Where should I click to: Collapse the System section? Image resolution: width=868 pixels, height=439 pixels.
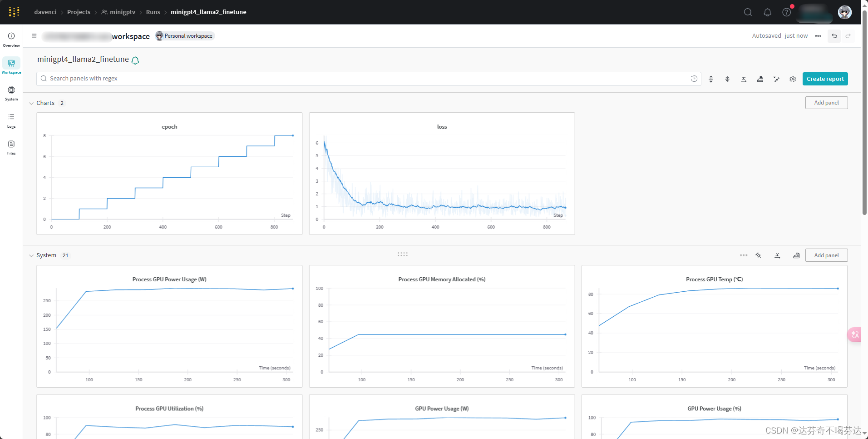click(x=31, y=255)
